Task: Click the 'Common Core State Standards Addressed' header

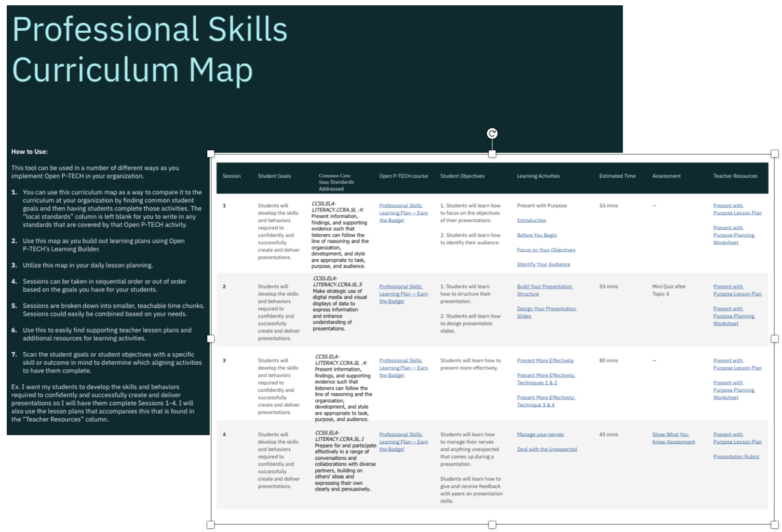Action: (336, 182)
